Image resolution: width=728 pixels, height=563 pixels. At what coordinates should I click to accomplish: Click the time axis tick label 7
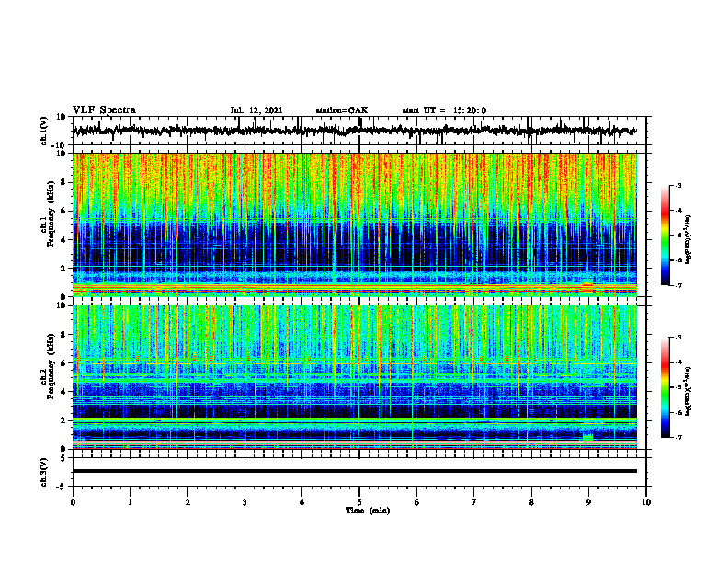(474, 502)
